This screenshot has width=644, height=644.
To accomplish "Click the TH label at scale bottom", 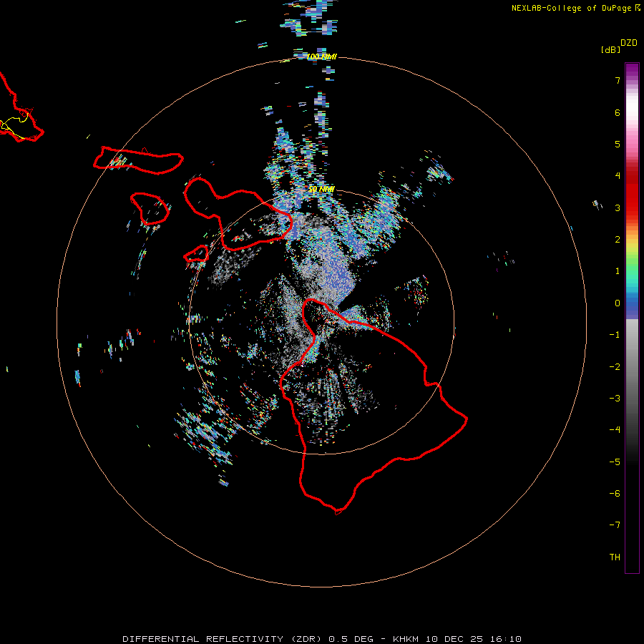I will (615, 557).
